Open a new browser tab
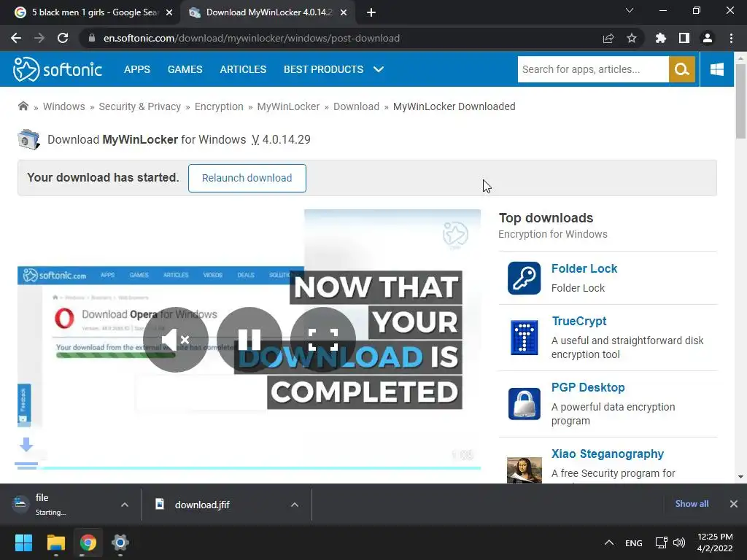Viewport: 747px width, 560px height. coord(371,13)
